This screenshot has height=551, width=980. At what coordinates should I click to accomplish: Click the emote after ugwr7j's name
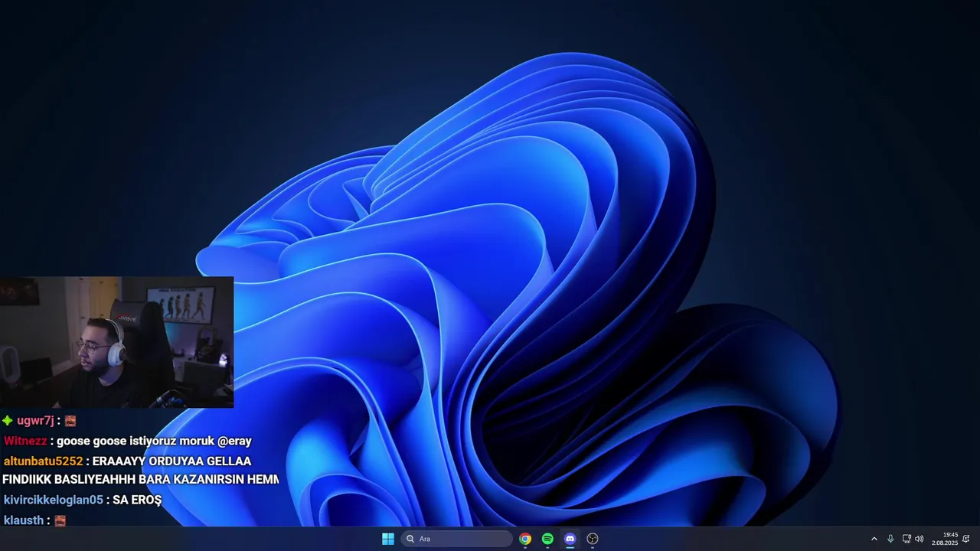(70, 421)
